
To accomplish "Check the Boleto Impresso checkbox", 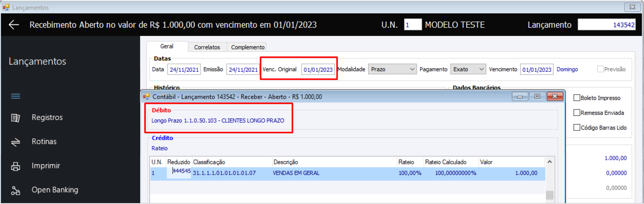I will click(577, 98).
